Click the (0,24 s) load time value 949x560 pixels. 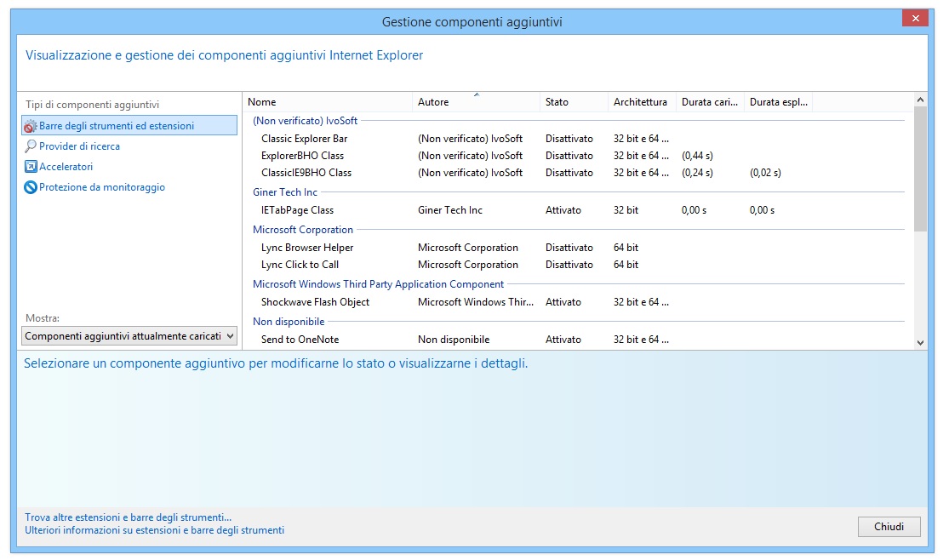coord(697,173)
